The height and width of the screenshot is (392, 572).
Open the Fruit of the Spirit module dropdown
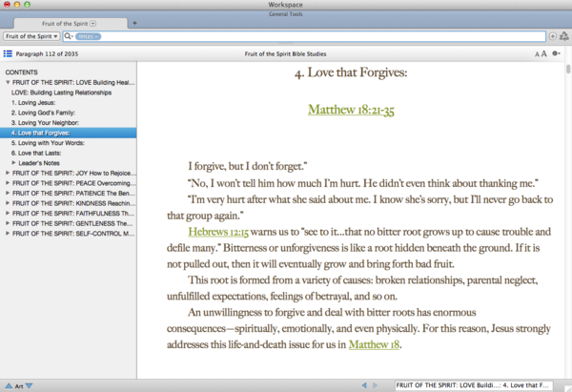tap(31, 36)
